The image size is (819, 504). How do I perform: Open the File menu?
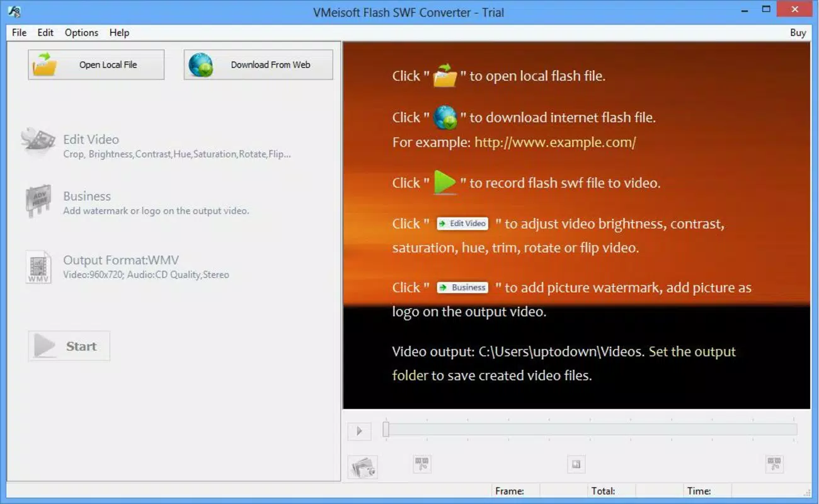click(x=19, y=33)
